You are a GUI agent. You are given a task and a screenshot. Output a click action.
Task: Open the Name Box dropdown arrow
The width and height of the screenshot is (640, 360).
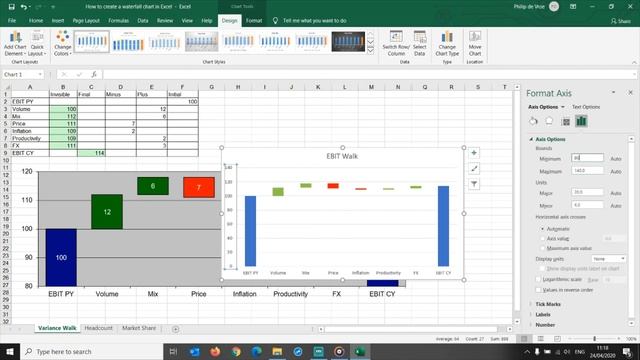tap(40, 74)
